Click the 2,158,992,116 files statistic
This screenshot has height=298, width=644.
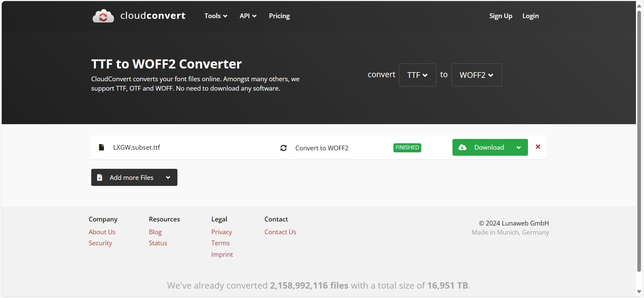[309, 285]
